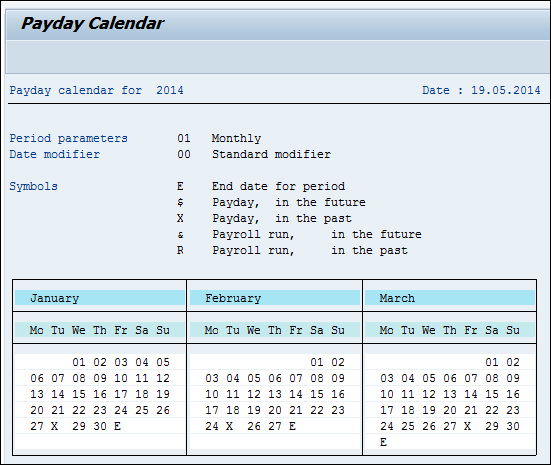Click the 'Symbols' label

pyautogui.click(x=33, y=186)
